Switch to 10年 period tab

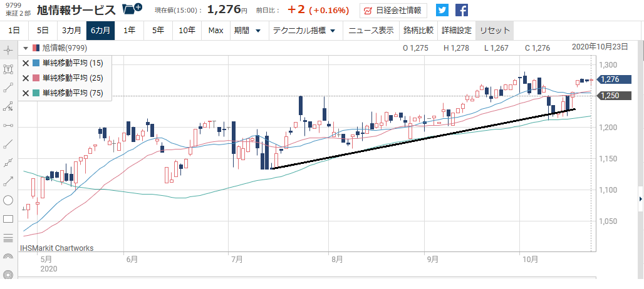point(187,31)
